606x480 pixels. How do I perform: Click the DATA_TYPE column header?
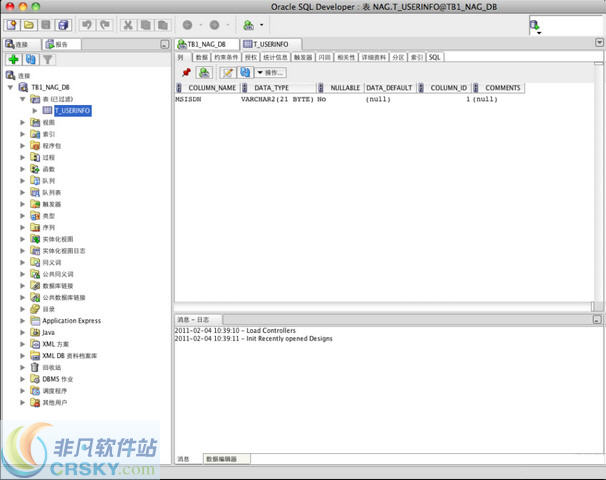coord(279,88)
